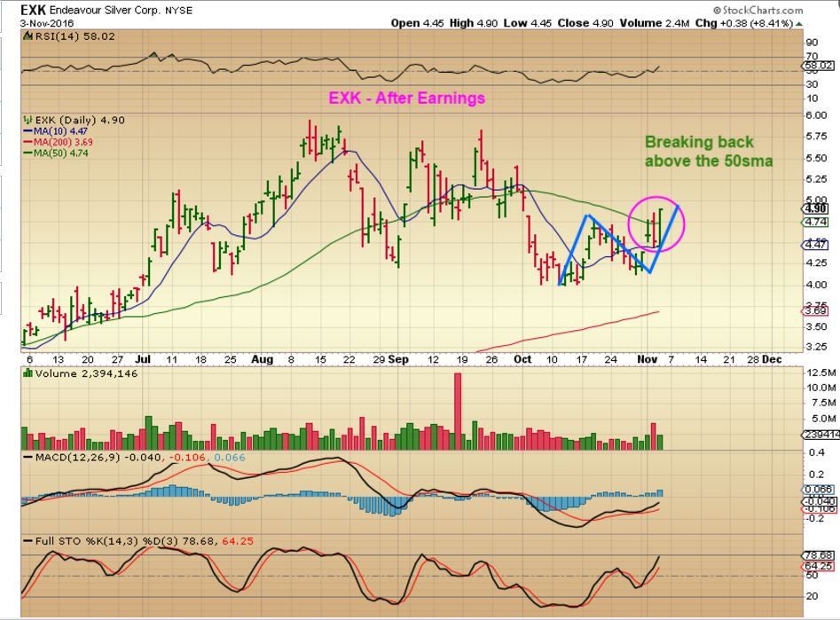Click the 4.74 green MA tag on price axis
Screen dimensions: 840x620
[816, 222]
